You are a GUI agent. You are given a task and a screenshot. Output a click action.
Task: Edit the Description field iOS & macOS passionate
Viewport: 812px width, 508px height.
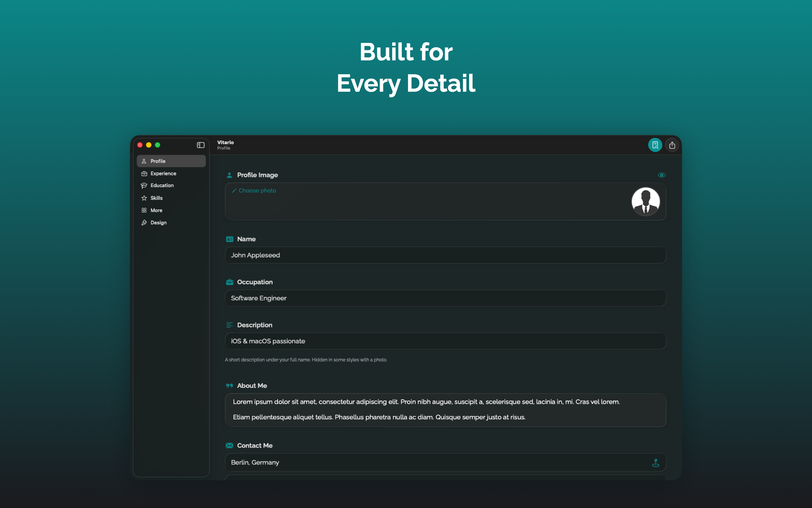[445, 341]
